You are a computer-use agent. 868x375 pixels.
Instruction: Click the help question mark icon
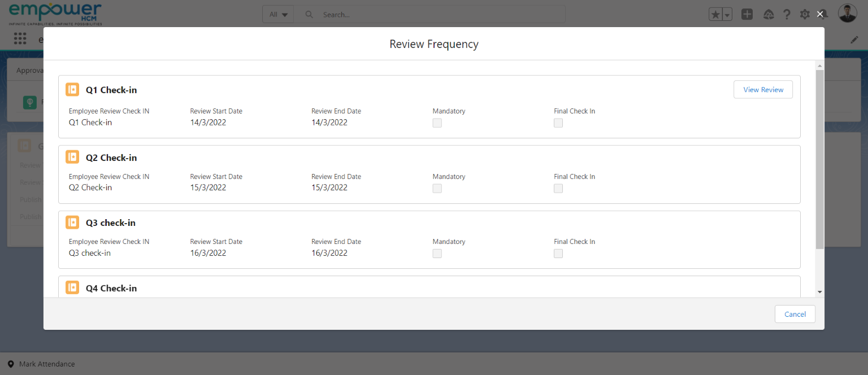(787, 14)
